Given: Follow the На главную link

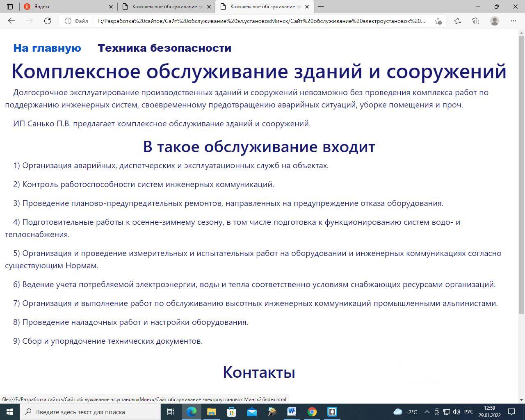Looking at the screenshot, I should point(47,48).
